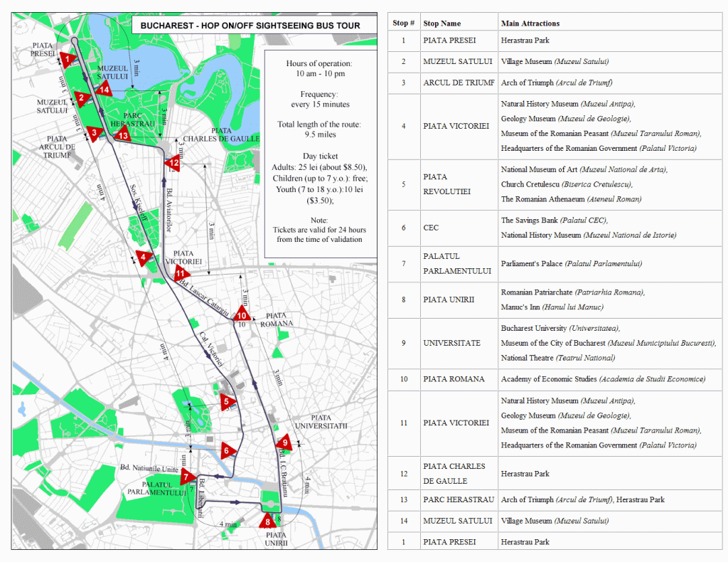Click the red stop 10 marker at Piata Romana
728x562 pixels.
242,314
